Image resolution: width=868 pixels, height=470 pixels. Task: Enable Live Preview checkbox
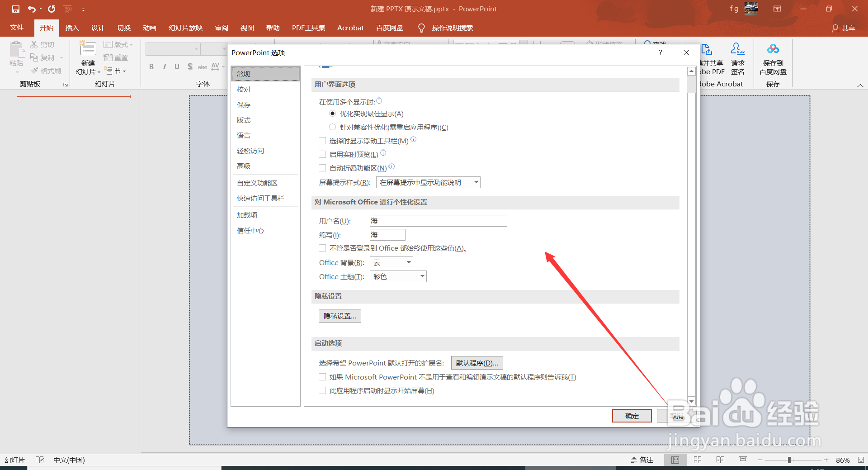pos(322,154)
